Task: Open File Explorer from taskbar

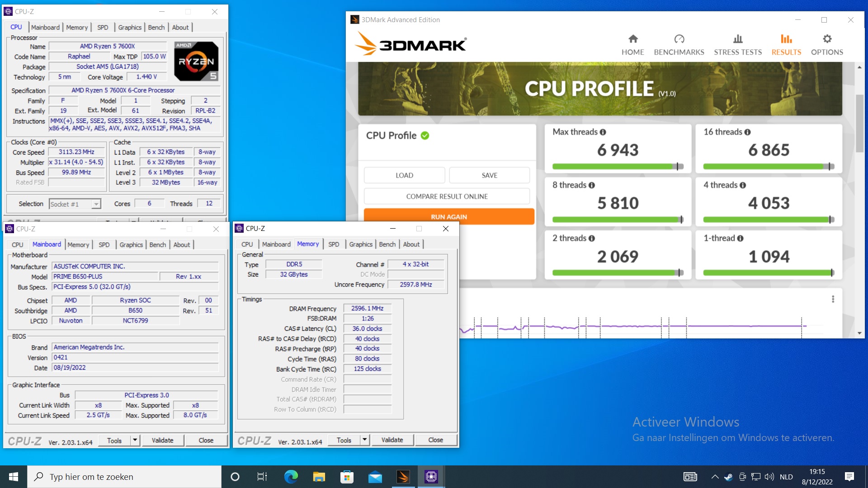Action: [319, 477]
